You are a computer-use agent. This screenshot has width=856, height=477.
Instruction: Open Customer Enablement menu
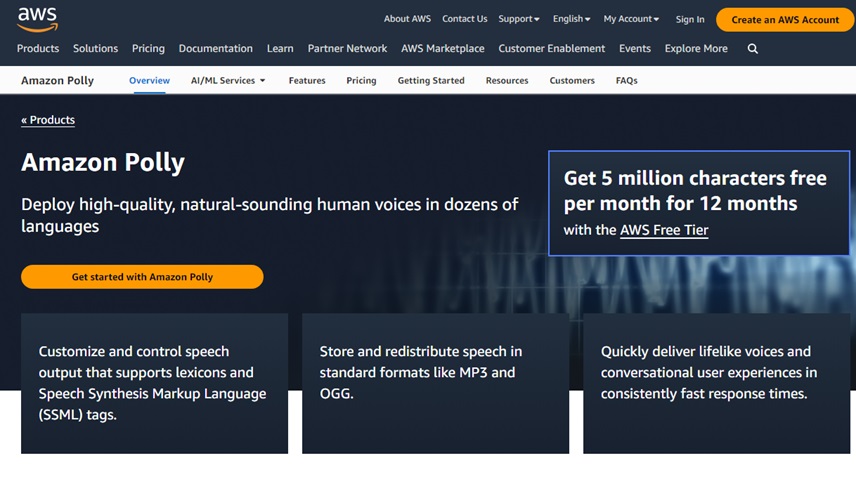(551, 49)
